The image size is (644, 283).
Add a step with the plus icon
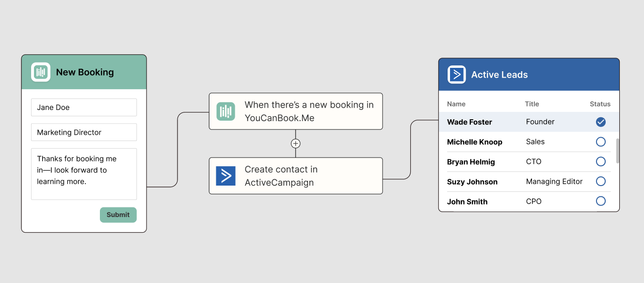click(295, 143)
